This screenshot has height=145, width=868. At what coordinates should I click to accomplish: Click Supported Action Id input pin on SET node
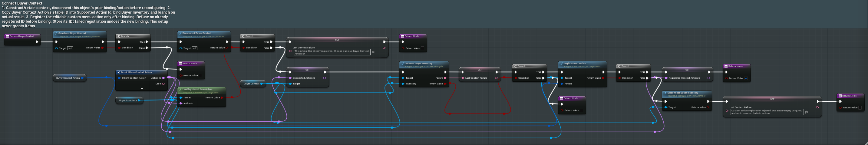click(290, 78)
